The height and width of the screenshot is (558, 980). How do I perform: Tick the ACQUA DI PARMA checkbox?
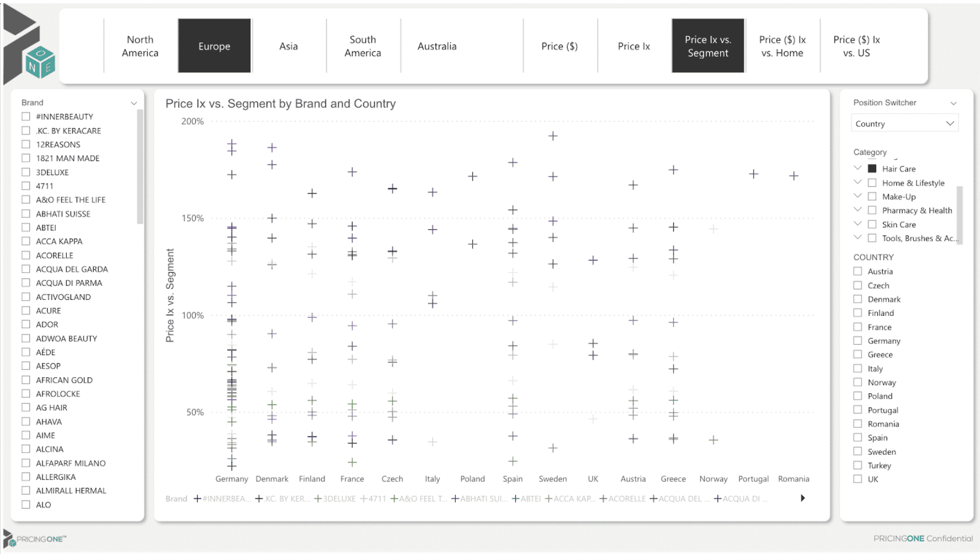click(x=26, y=283)
